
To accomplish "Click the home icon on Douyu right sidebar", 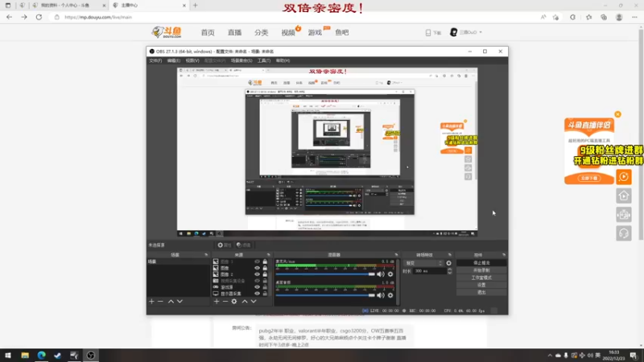I will 623,195.
